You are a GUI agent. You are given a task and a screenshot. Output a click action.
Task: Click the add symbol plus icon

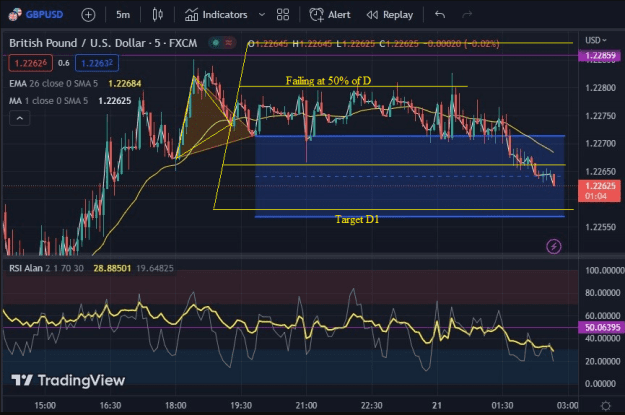click(88, 15)
